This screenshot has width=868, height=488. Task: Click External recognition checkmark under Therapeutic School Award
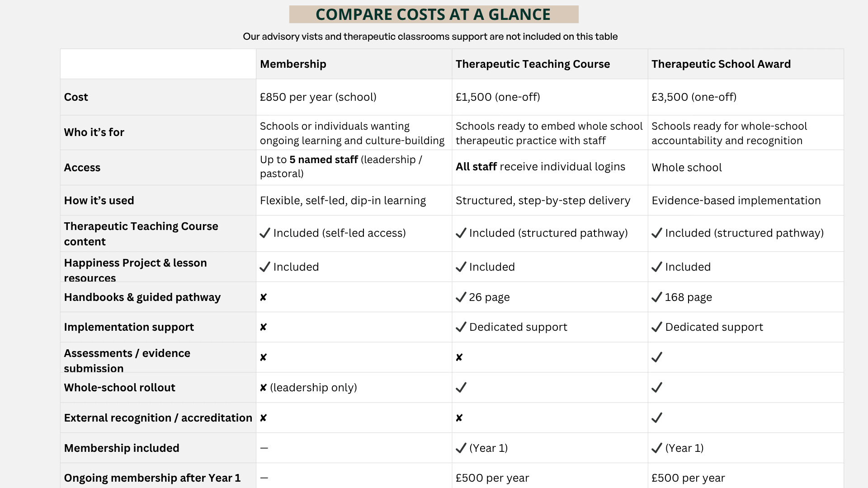click(656, 418)
